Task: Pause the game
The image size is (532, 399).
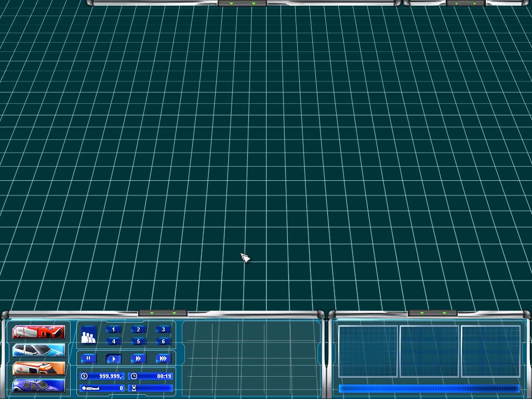Action: pyautogui.click(x=88, y=358)
